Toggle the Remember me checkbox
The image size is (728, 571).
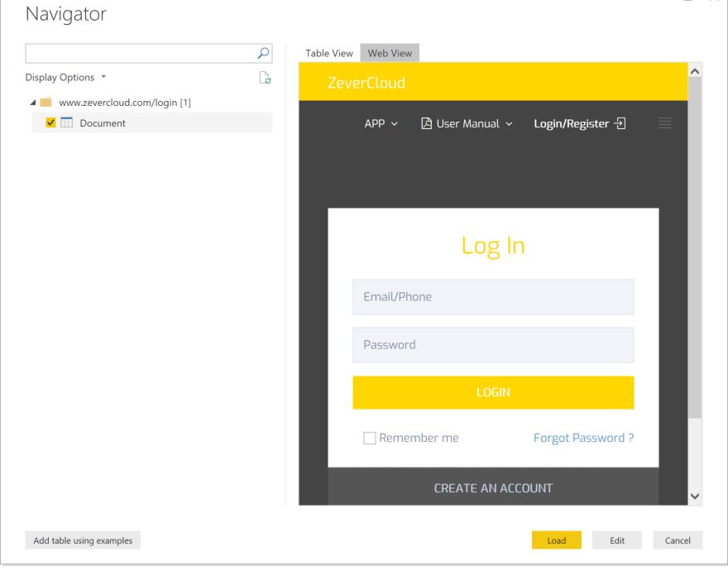(369, 438)
